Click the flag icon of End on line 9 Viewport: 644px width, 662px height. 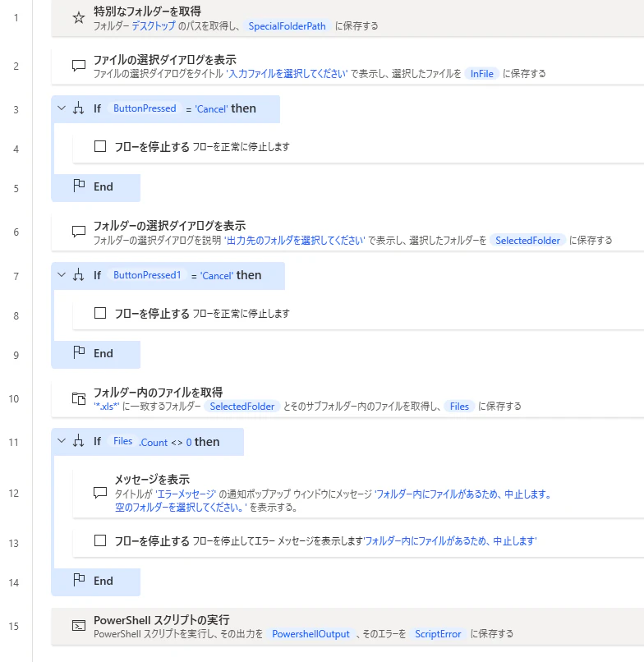point(79,352)
